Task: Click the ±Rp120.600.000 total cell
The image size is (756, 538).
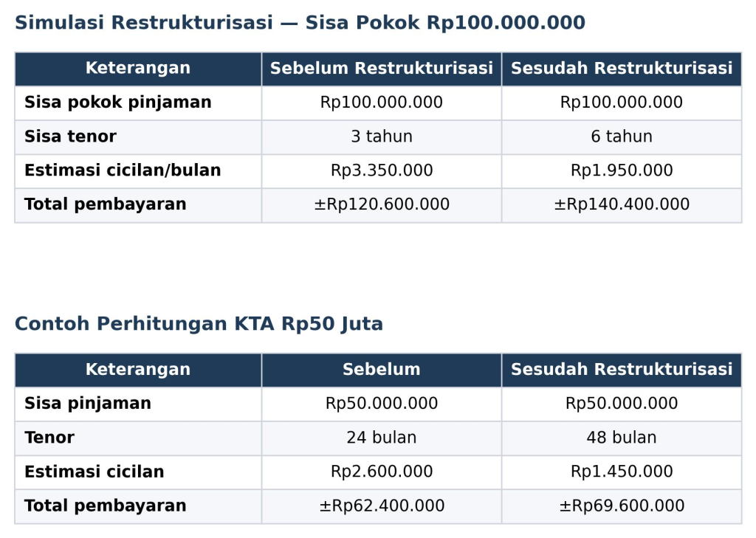Action: [382, 205]
